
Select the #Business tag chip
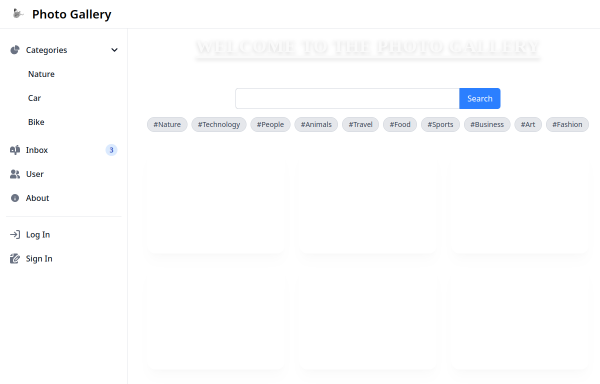click(487, 124)
